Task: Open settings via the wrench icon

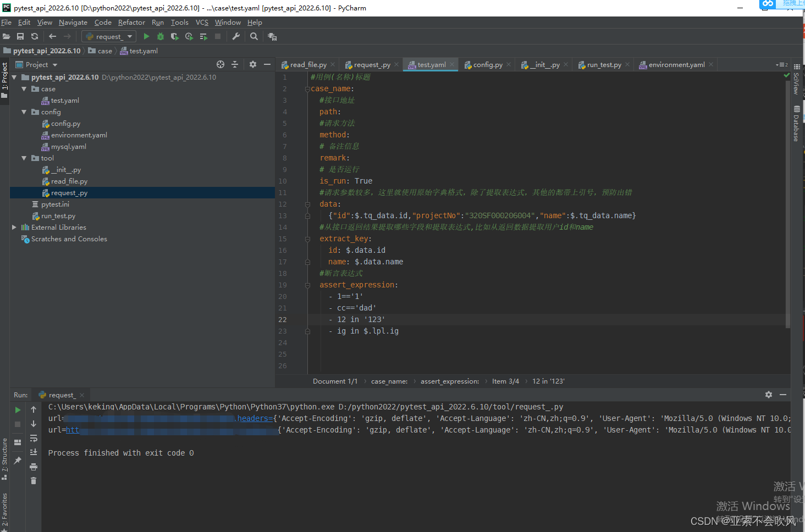Action: pyautogui.click(x=236, y=36)
